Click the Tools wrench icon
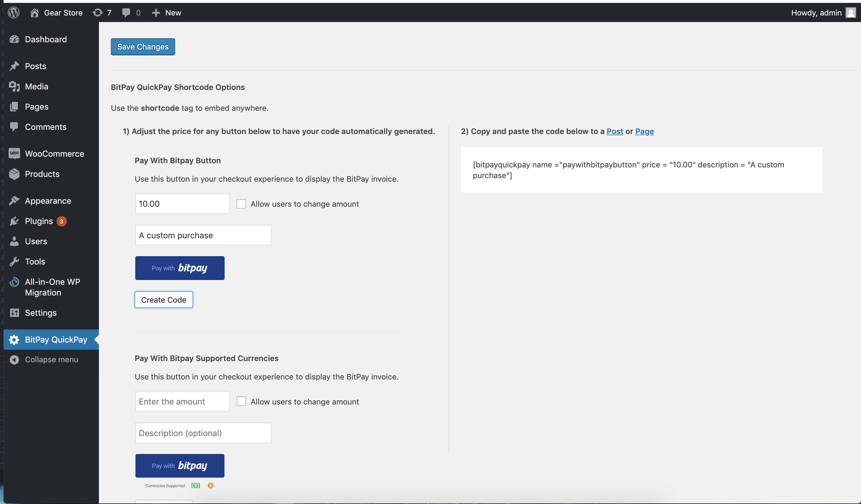This screenshot has height=504, width=861. [14, 262]
